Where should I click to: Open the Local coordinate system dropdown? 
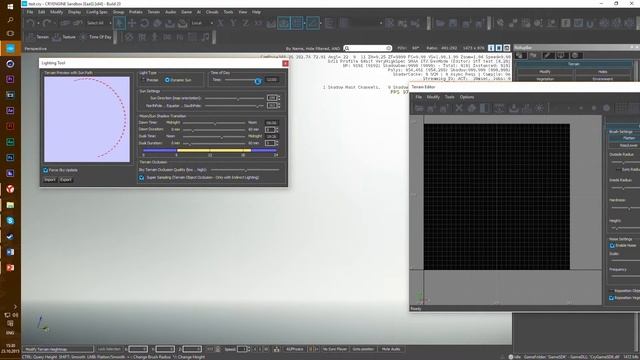[201, 23]
